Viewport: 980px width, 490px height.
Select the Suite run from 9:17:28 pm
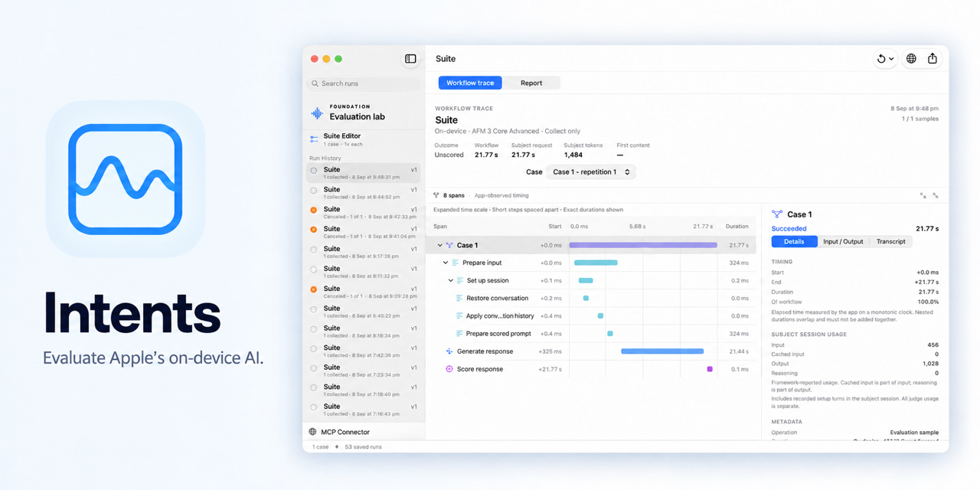pos(364,252)
